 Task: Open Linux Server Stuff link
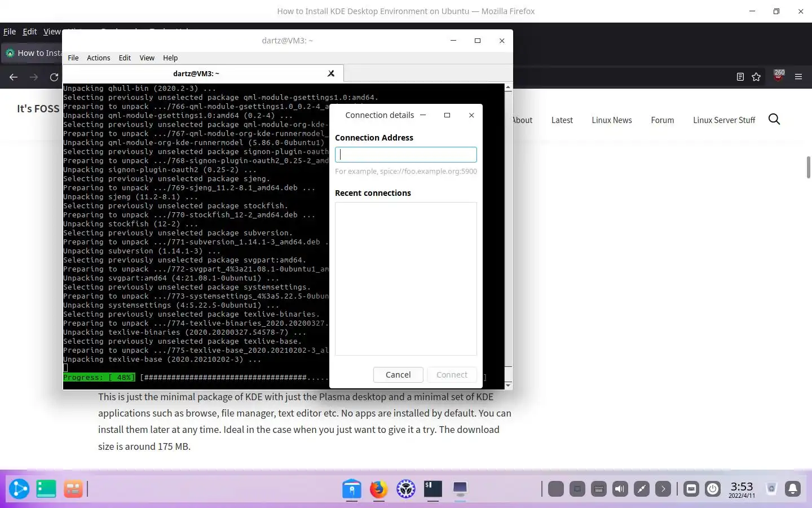click(x=724, y=120)
